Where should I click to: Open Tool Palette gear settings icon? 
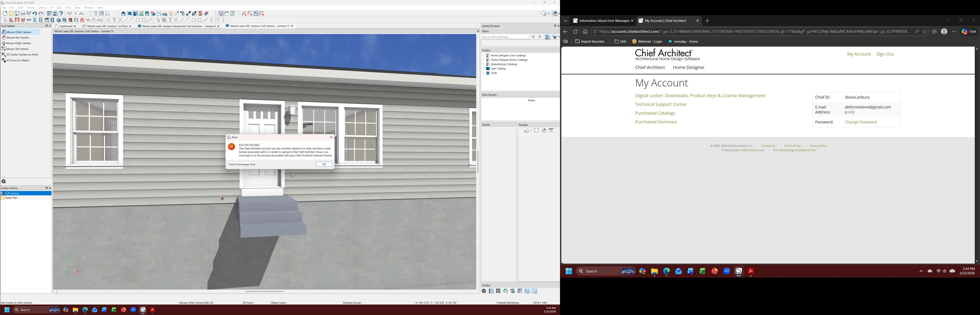(x=4, y=182)
